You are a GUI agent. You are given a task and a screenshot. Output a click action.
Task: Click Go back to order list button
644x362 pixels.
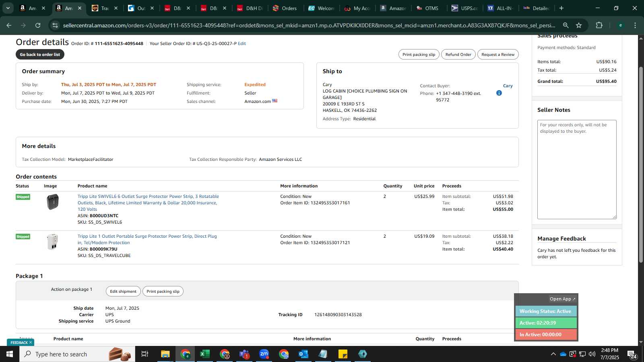click(40, 54)
